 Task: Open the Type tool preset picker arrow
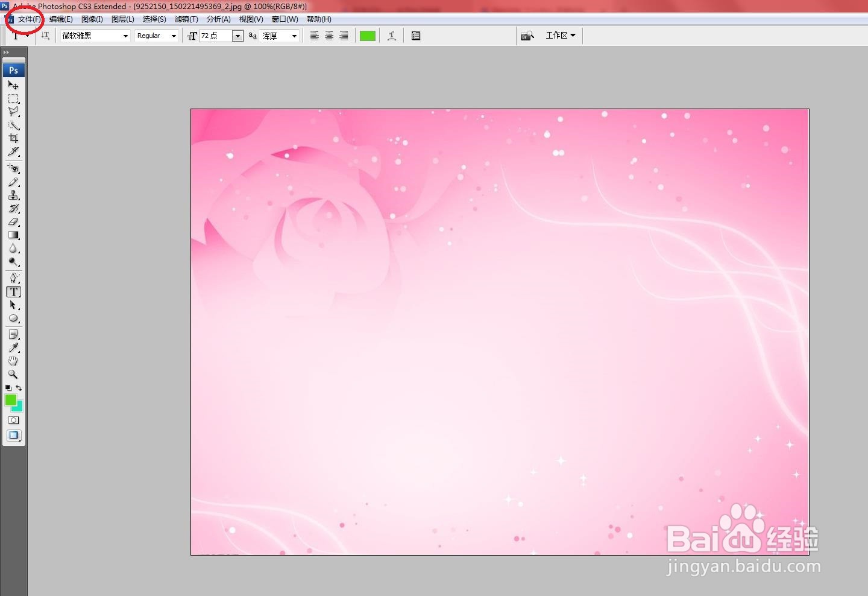[x=27, y=36]
